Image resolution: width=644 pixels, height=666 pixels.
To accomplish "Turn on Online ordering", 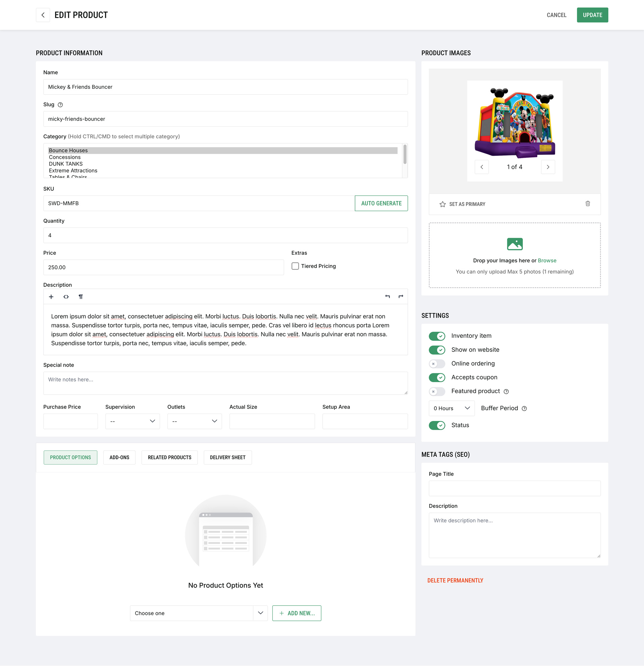I will pos(437,364).
